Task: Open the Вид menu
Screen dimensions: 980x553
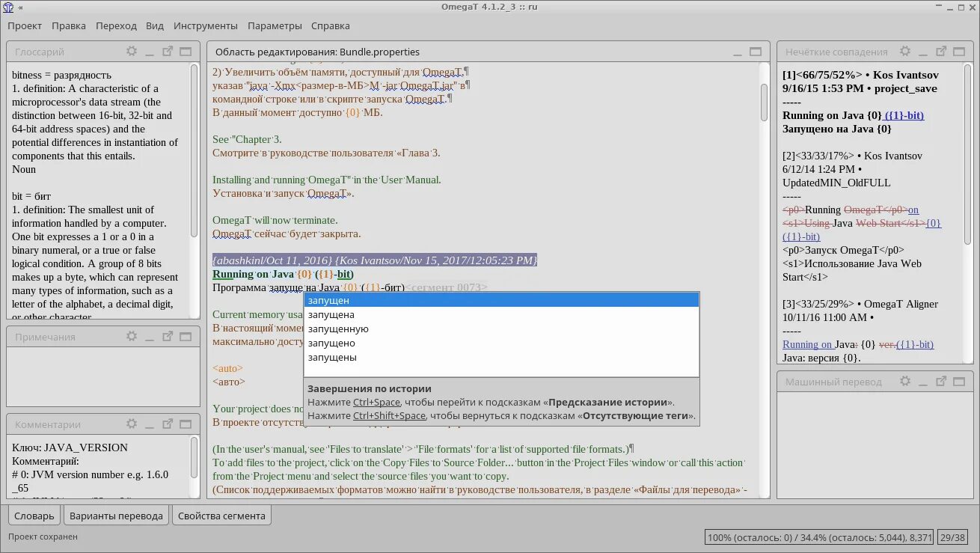Action: pos(155,25)
